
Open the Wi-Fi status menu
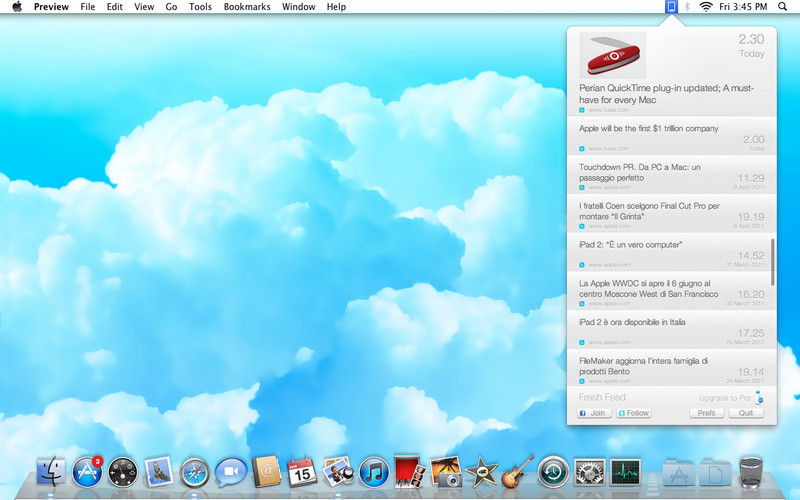[706, 7]
